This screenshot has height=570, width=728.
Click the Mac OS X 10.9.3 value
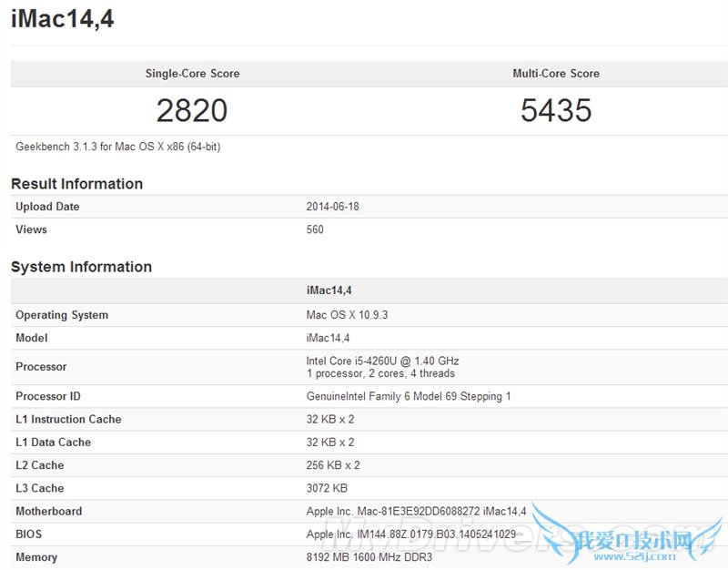(x=347, y=315)
